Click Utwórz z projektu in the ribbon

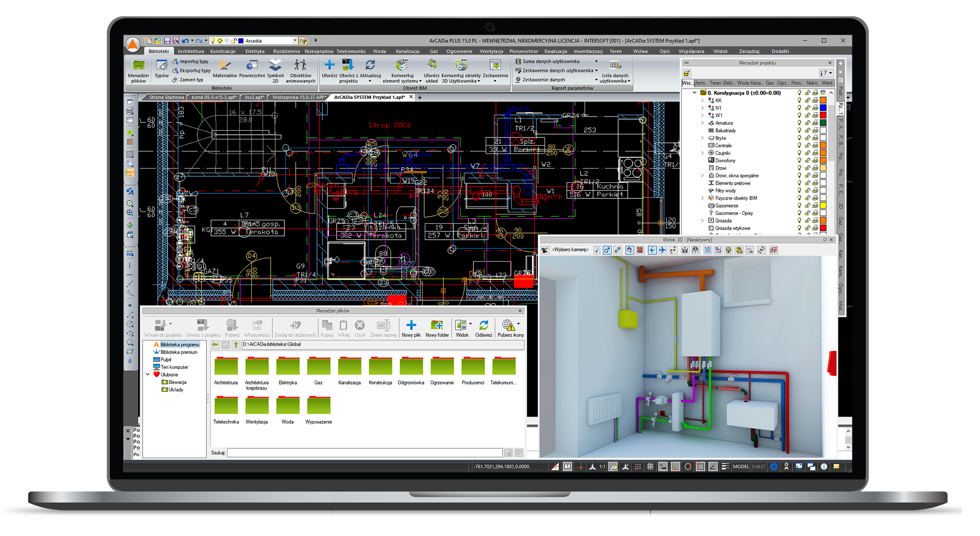coord(348,71)
